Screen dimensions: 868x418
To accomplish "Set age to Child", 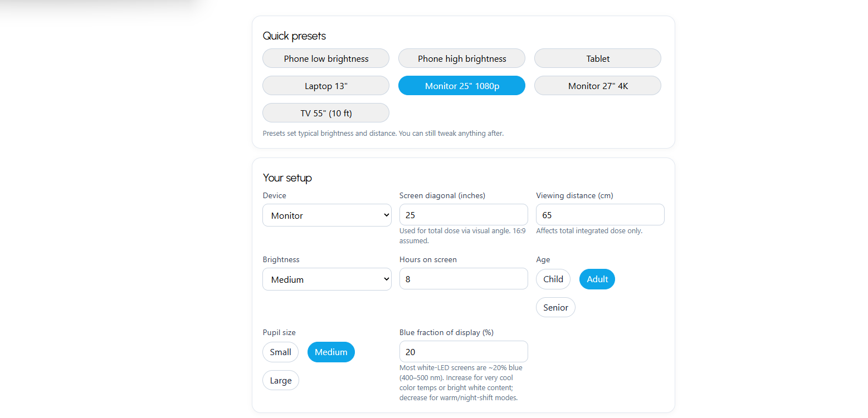I will (553, 279).
